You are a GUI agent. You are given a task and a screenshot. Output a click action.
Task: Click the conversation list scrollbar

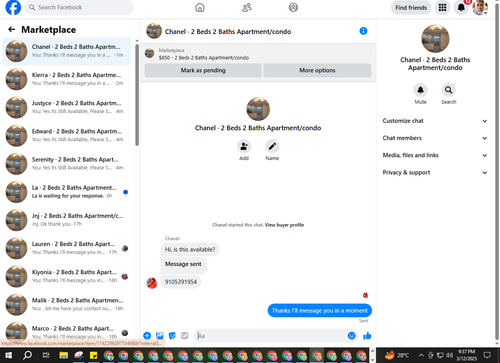[137, 95]
